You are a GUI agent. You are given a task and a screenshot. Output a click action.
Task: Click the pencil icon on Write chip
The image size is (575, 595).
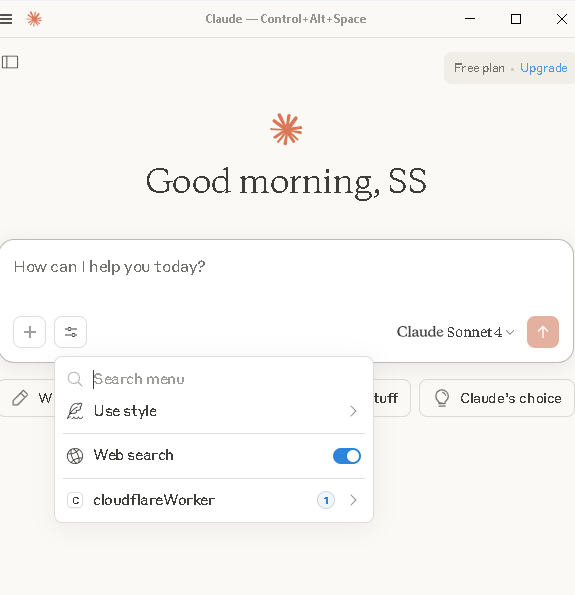click(20, 398)
